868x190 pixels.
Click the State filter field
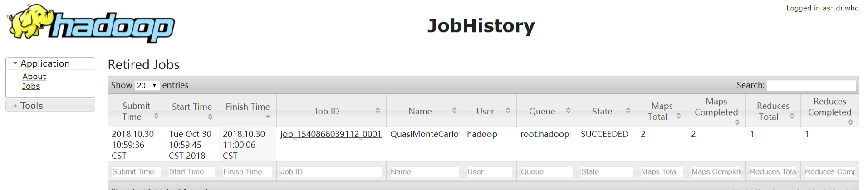click(607, 172)
